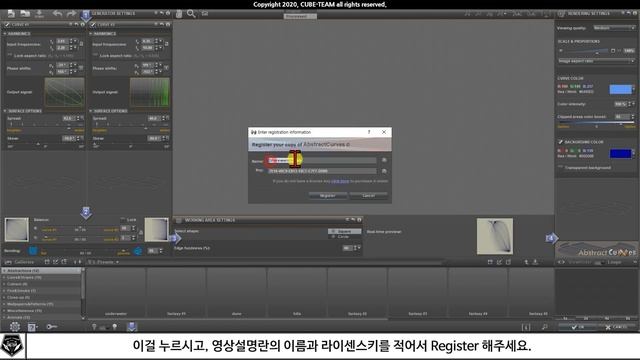Screen dimensions: 640x360
Task: Collapse Surface Options in second curve panel
Action: 91,111
